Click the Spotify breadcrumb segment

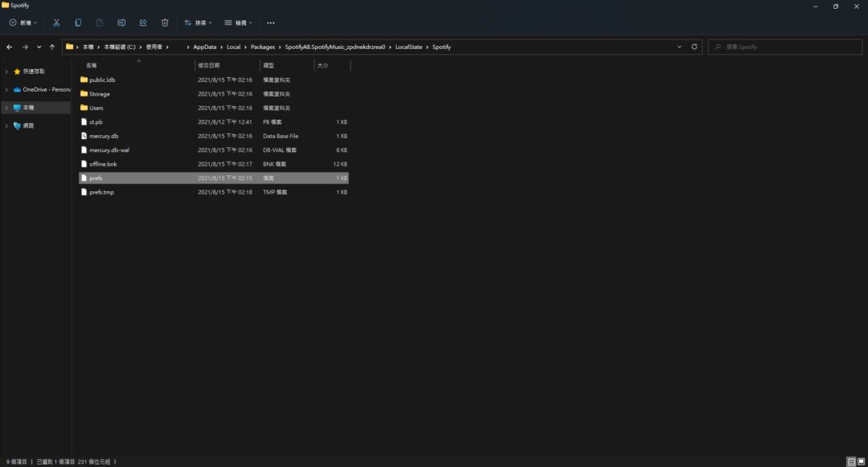(442, 47)
